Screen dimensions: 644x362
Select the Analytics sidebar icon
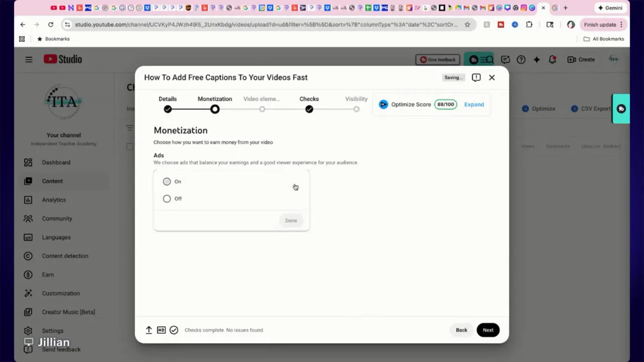[28, 200]
